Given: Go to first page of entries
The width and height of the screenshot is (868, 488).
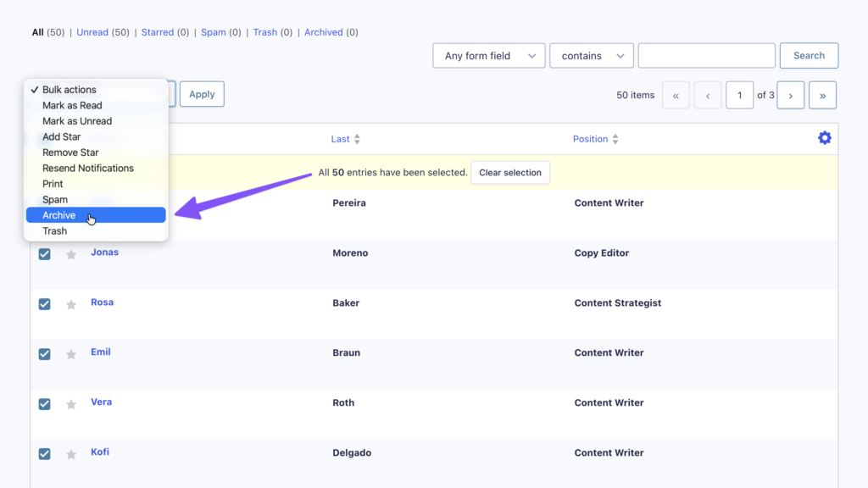Looking at the screenshot, I should tap(676, 95).
